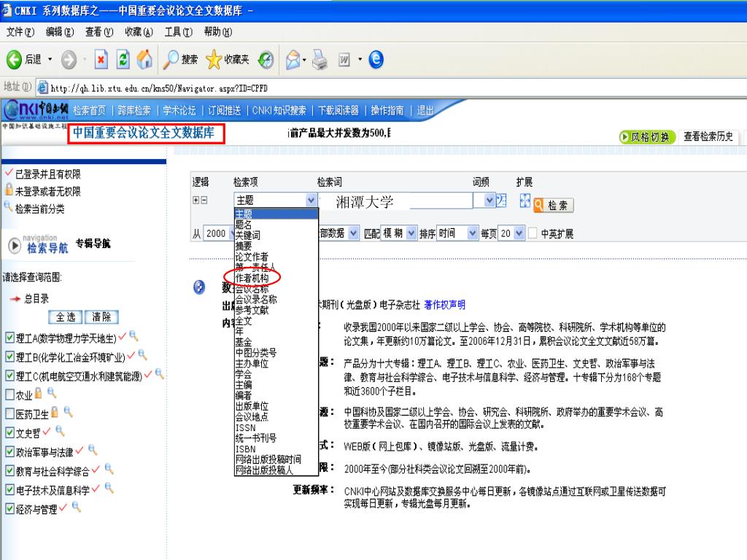
Task: Open the 词频 dropdown
Action: [x=489, y=200]
